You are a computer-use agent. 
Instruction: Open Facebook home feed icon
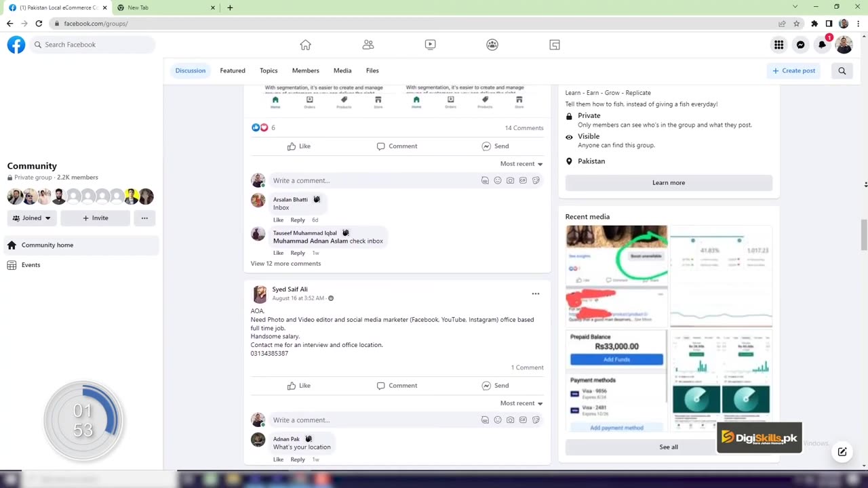coord(305,45)
